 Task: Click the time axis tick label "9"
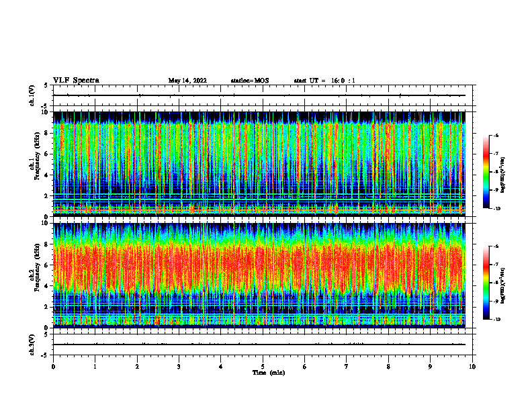[x=430, y=367]
